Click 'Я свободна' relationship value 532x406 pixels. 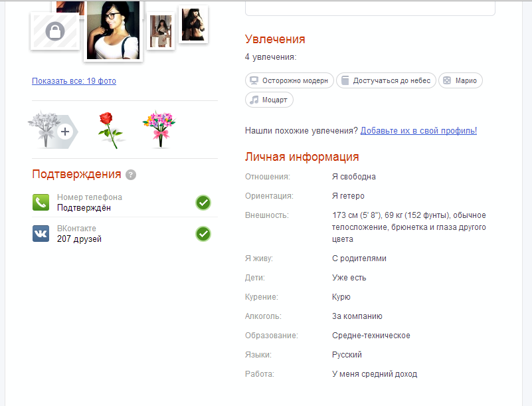(x=354, y=177)
